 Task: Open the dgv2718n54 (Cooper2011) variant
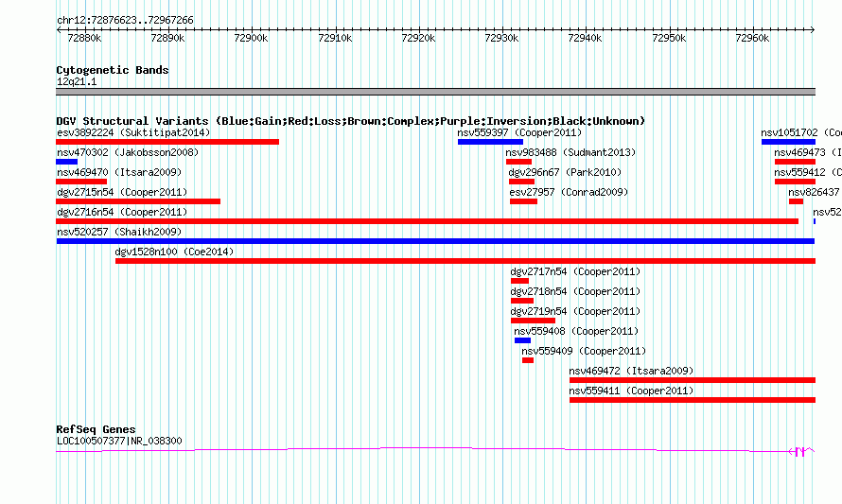coord(575,291)
